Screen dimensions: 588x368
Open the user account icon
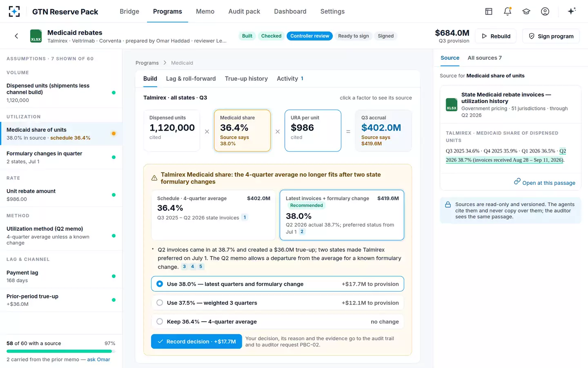pyautogui.click(x=545, y=11)
